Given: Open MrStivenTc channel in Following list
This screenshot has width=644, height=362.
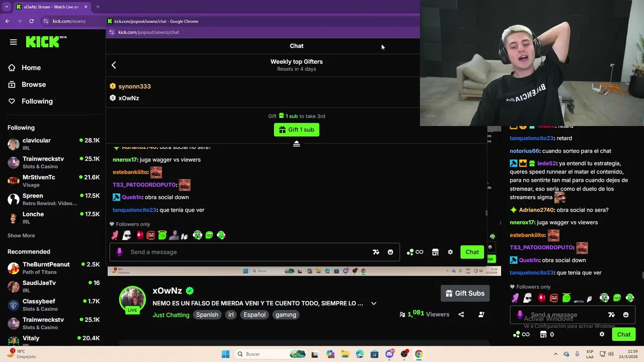Looking at the screenshot, I should (x=53, y=181).
